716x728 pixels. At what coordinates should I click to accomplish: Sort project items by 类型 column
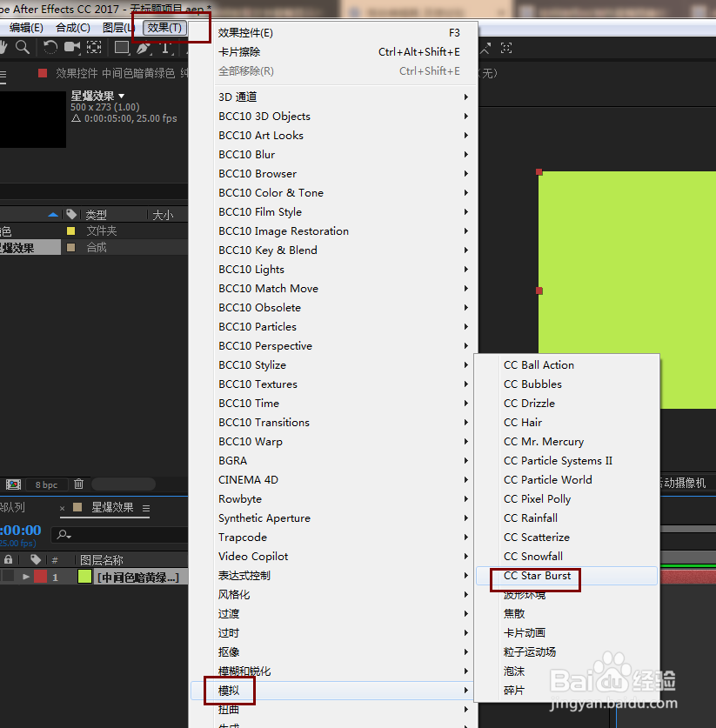(x=96, y=215)
